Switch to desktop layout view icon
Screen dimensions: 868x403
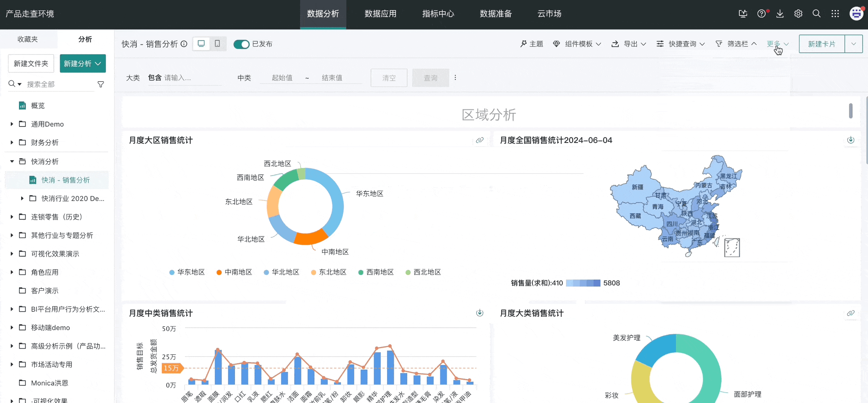click(x=201, y=44)
